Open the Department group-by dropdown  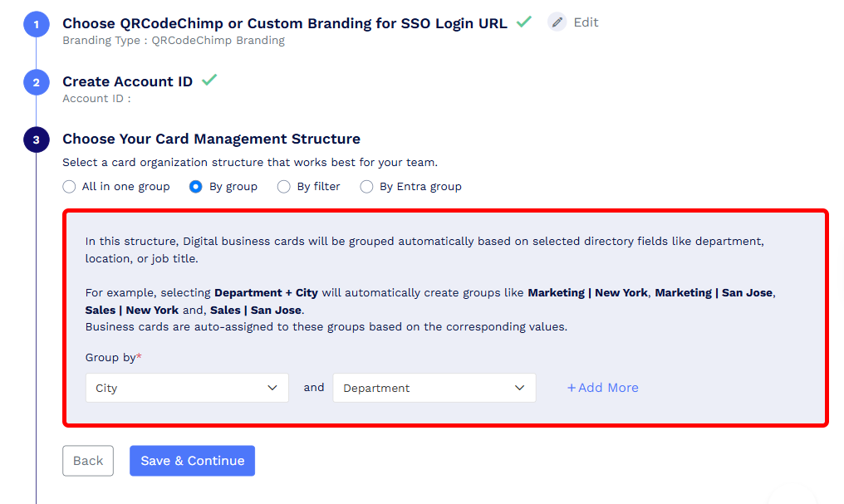pyautogui.click(x=434, y=388)
